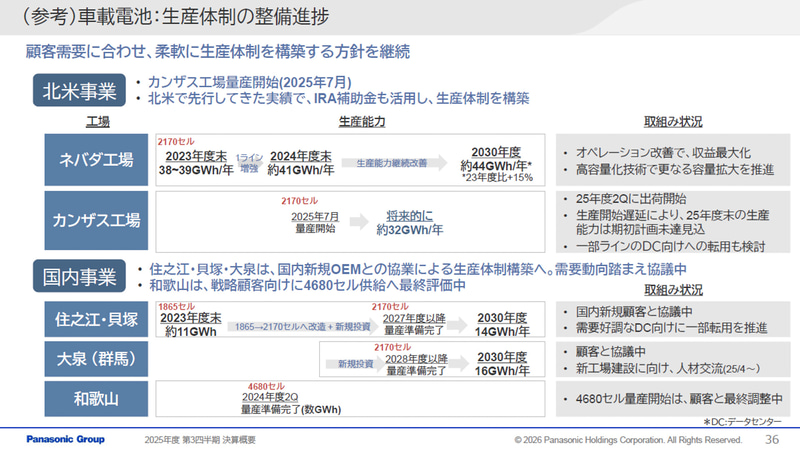800x449 pixels.
Task: Click the *DC:データセンター footnote
Action: (x=742, y=422)
